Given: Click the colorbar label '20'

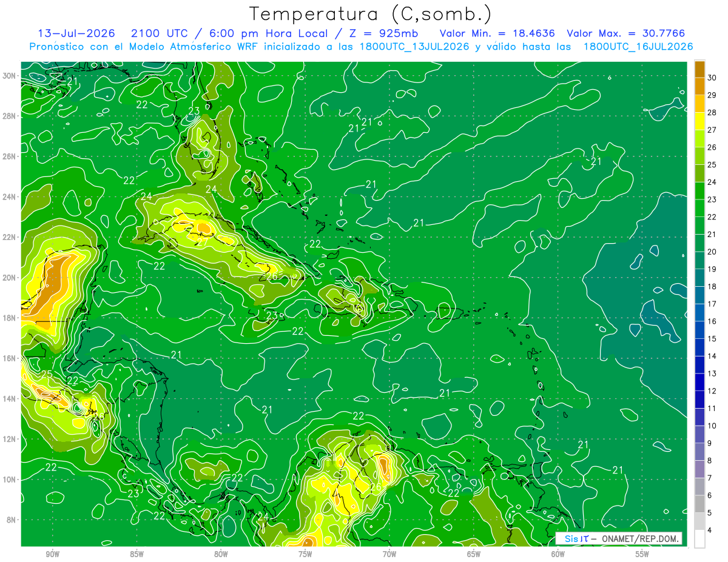Looking at the screenshot, I should [x=712, y=252].
